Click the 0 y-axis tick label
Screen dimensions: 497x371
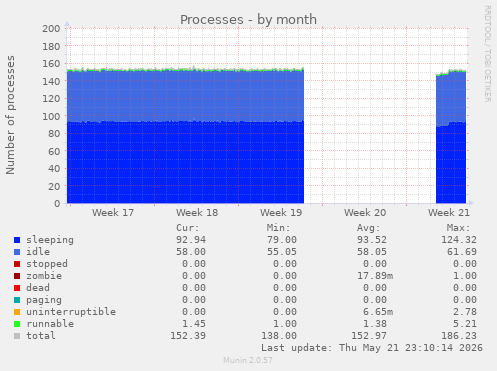[57, 204]
